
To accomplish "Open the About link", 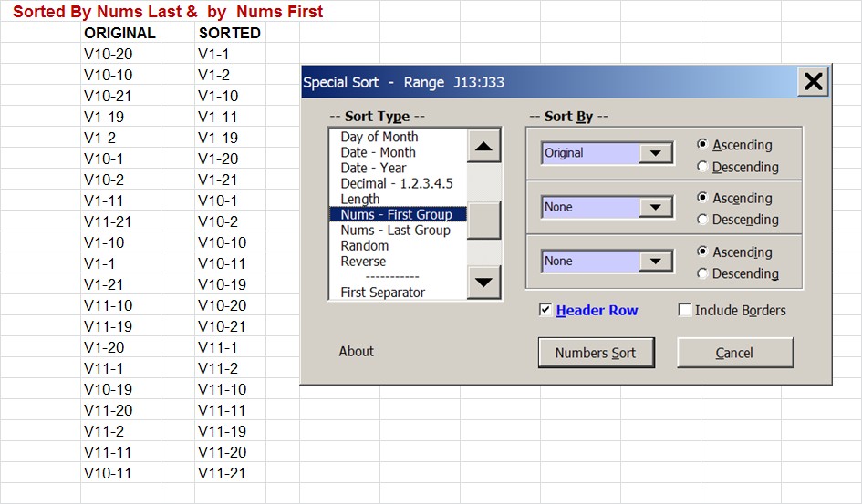I will pyautogui.click(x=357, y=352).
